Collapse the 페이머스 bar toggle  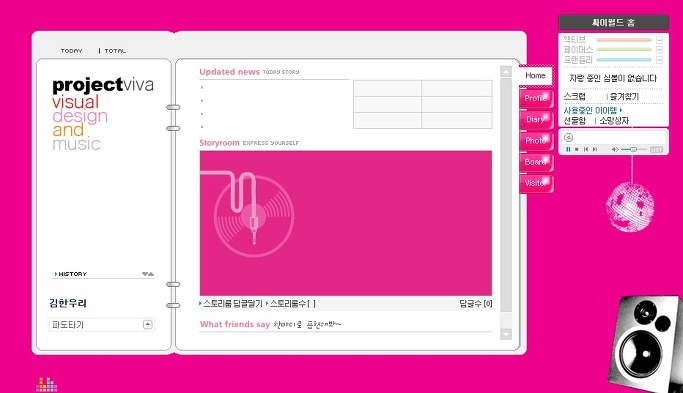point(659,50)
